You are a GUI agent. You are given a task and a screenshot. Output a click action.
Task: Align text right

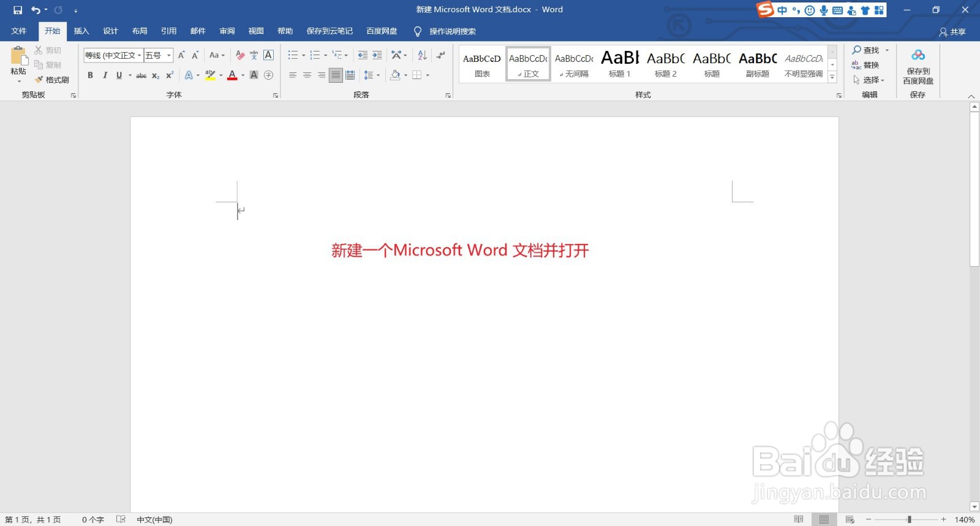(321, 75)
